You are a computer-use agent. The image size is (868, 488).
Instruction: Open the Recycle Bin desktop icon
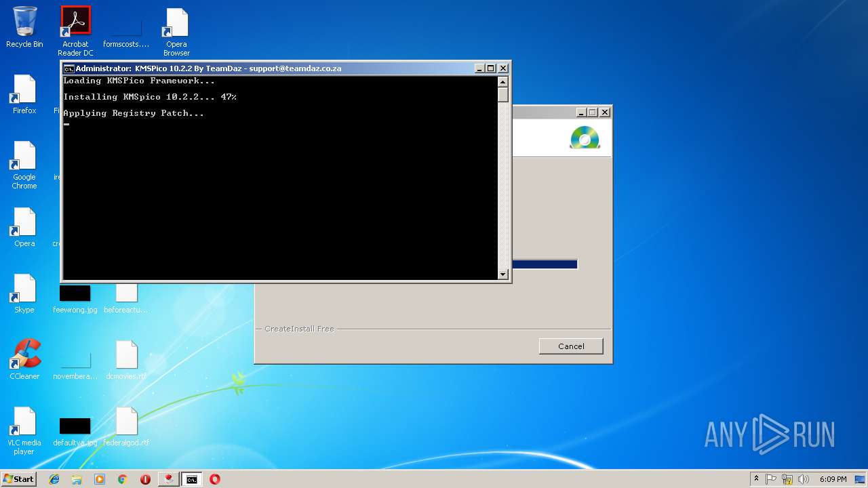point(24,27)
